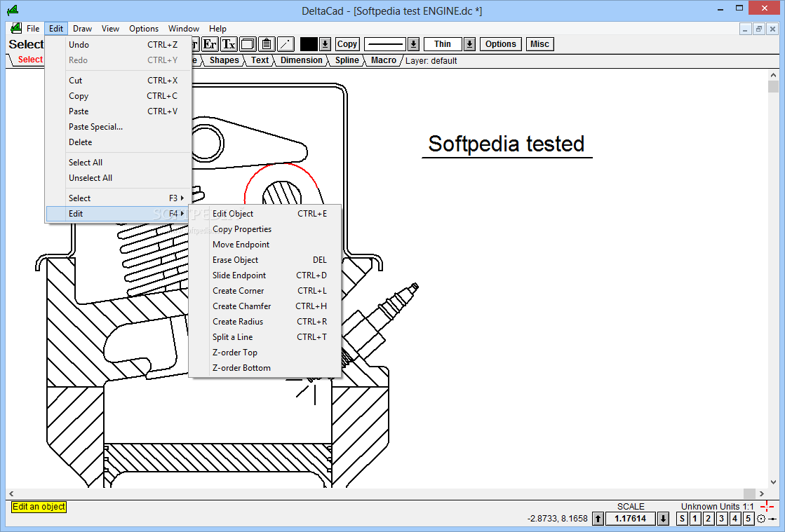
Task: Click the Options toolbar button
Action: tap(501, 44)
